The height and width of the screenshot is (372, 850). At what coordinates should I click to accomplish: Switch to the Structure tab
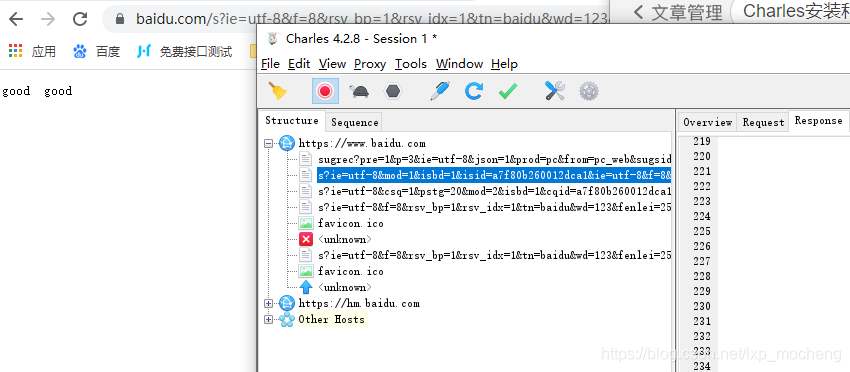(292, 121)
